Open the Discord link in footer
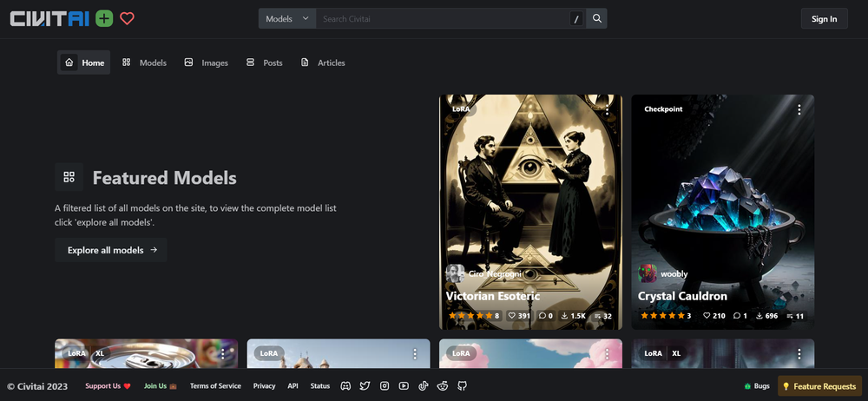 pos(345,386)
